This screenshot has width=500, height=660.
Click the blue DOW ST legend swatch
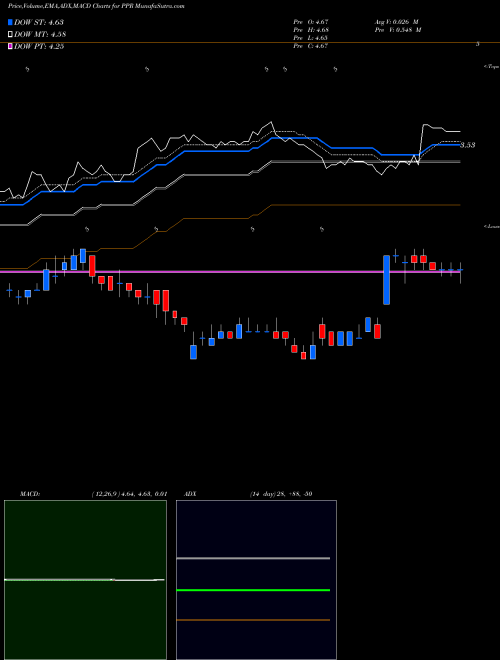point(10,22)
